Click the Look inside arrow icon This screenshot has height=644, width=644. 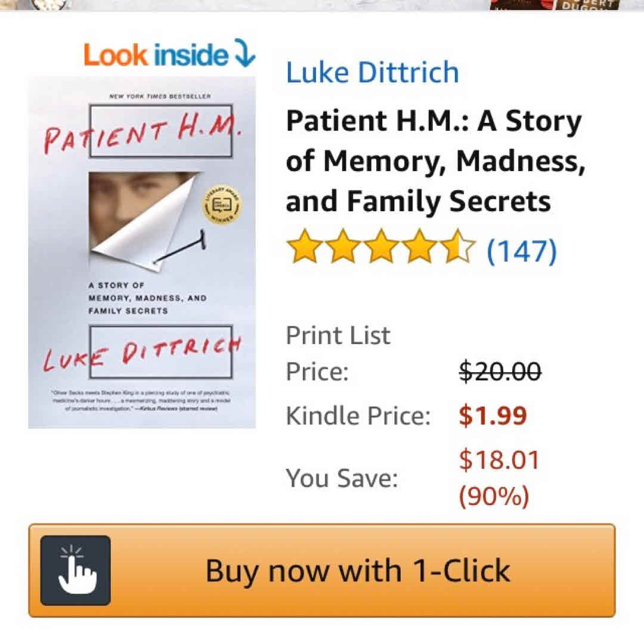245,52
